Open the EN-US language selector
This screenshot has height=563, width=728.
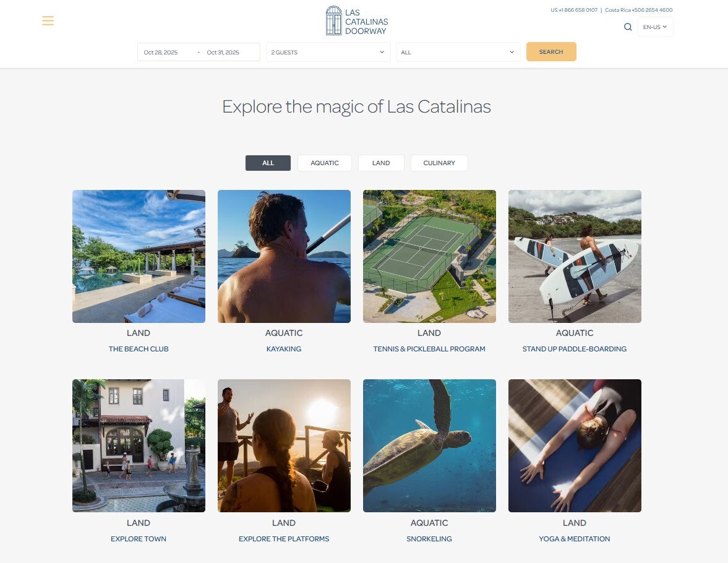coord(655,27)
